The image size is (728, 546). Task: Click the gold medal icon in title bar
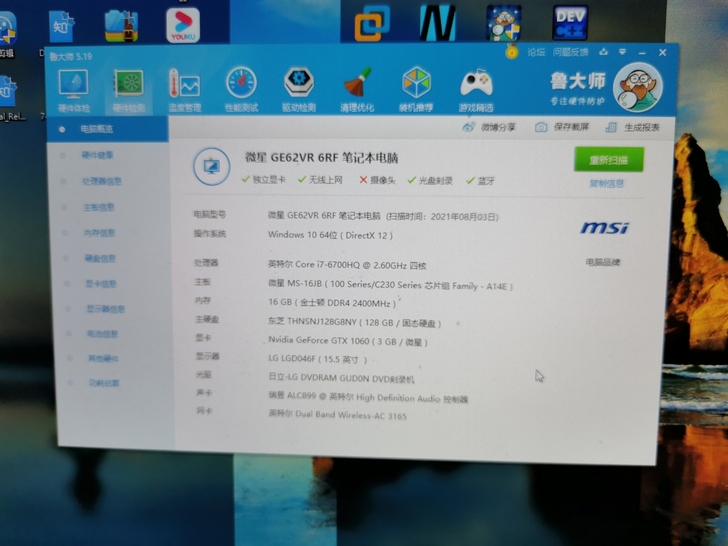[x=512, y=52]
